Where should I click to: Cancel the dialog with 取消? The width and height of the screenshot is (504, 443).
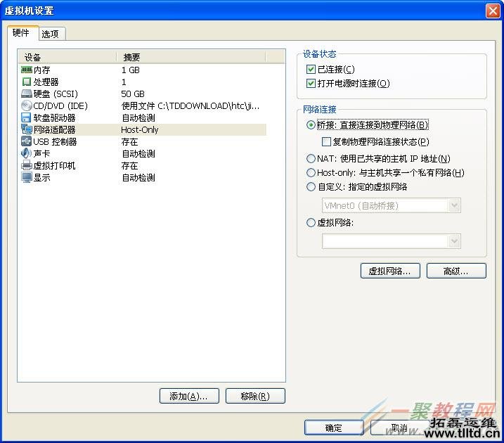(400, 428)
